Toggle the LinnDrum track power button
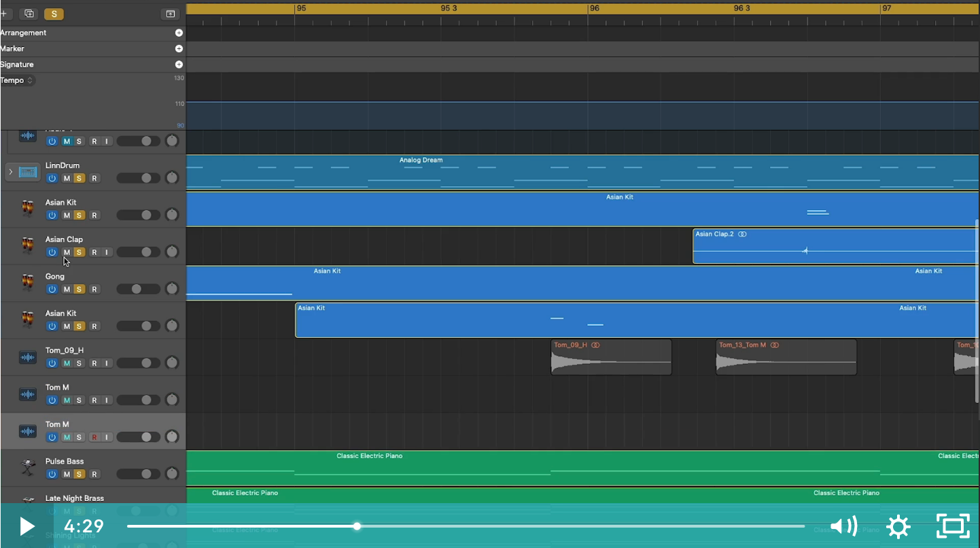 pos(52,178)
